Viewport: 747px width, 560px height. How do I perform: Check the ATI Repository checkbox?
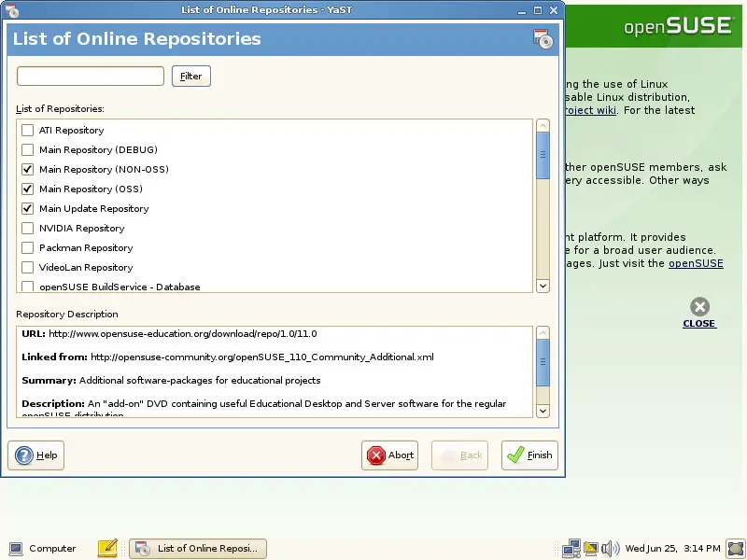tap(28, 130)
